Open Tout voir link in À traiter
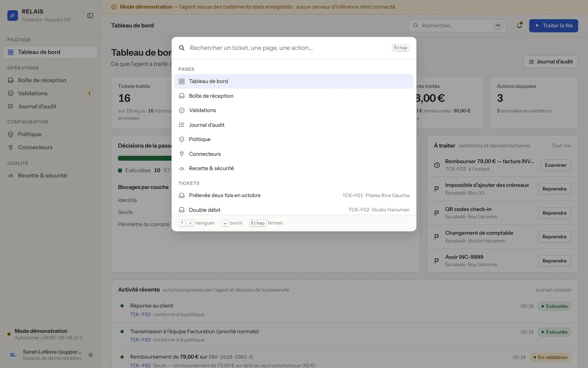 click(561, 146)
